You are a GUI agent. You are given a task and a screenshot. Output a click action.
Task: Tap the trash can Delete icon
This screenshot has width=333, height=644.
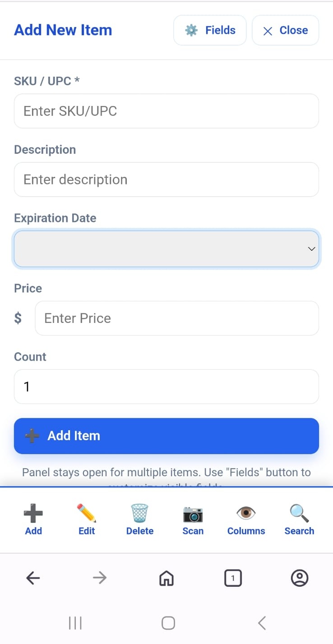pos(140,514)
